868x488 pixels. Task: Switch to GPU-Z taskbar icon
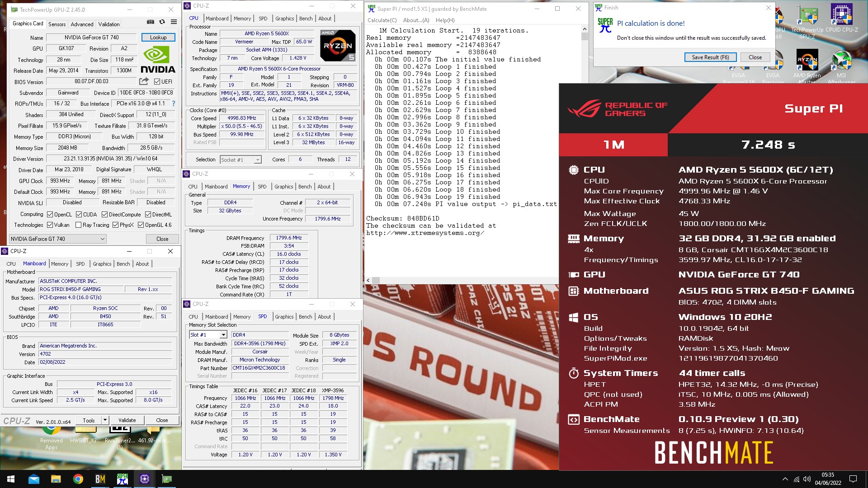point(166,479)
